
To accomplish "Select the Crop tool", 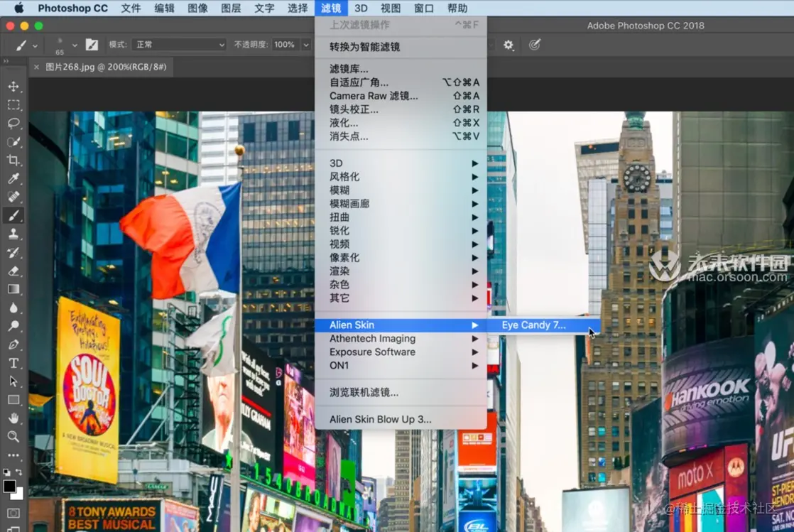I will [13, 160].
